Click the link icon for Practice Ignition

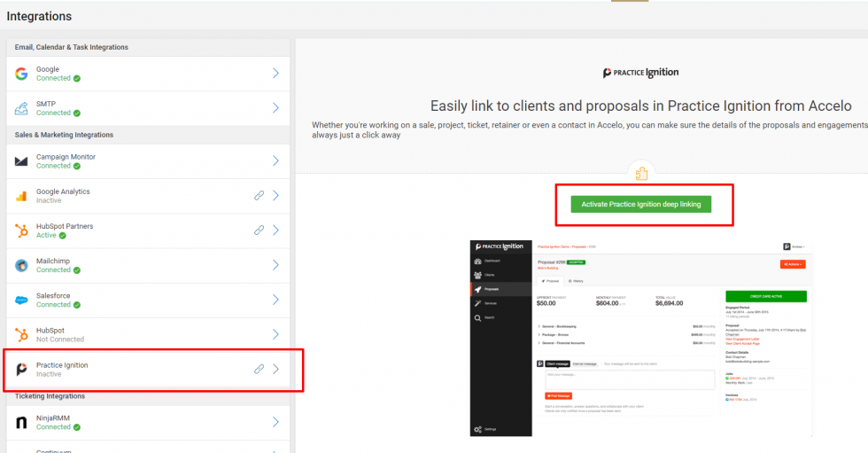[259, 370]
